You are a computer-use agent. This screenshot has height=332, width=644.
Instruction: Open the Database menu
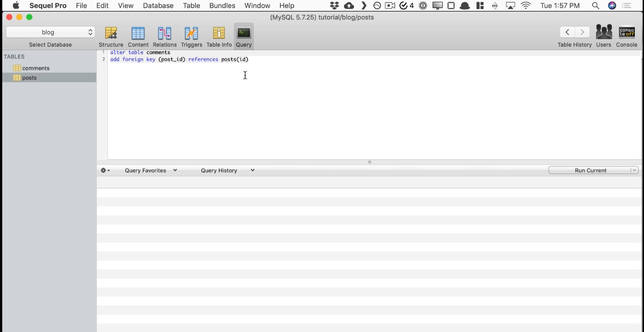point(158,5)
